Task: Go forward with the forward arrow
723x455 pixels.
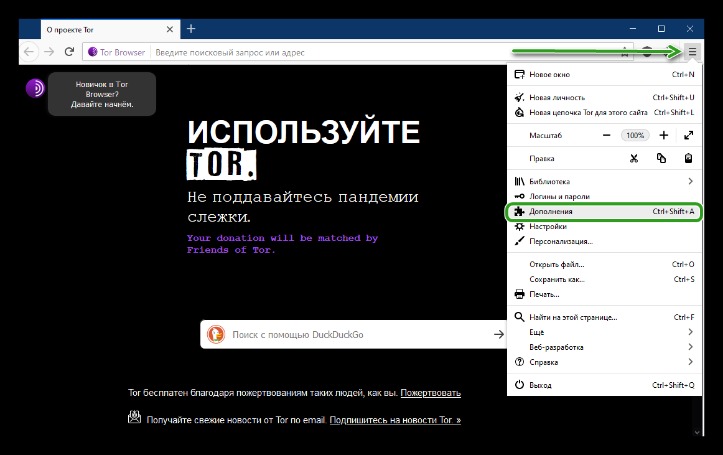Action: (49, 52)
